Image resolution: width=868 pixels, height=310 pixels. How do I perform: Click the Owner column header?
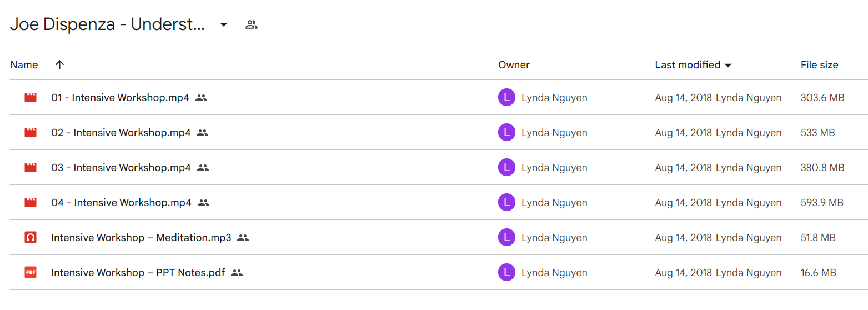pos(514,65)
